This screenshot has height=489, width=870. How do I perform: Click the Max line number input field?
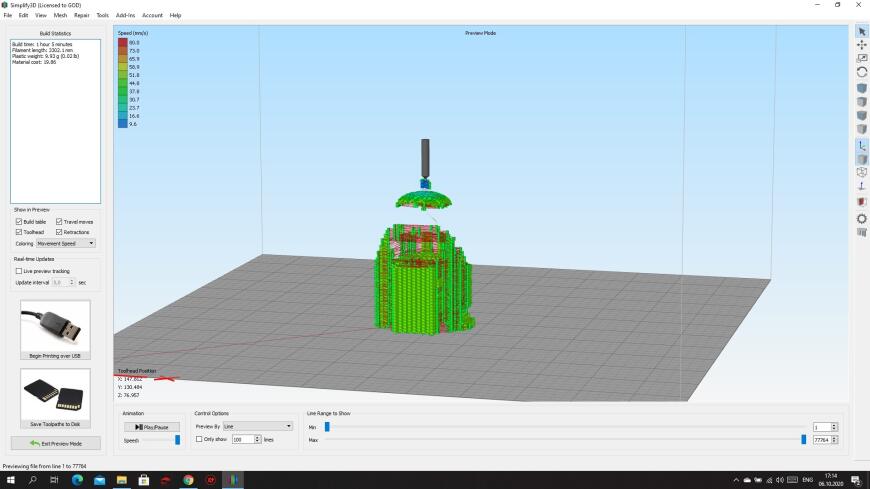tap(822, 440)
